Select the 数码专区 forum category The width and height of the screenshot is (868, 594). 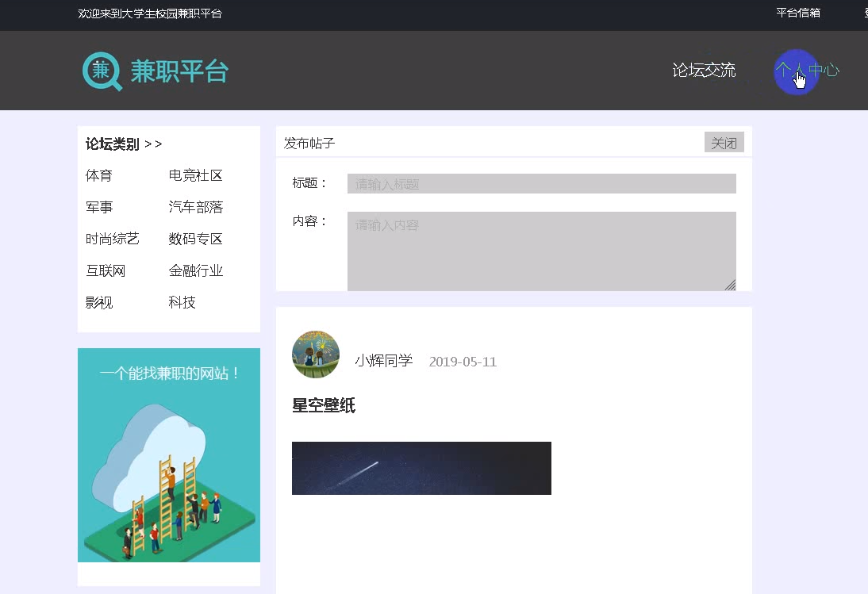click(195, 239)
